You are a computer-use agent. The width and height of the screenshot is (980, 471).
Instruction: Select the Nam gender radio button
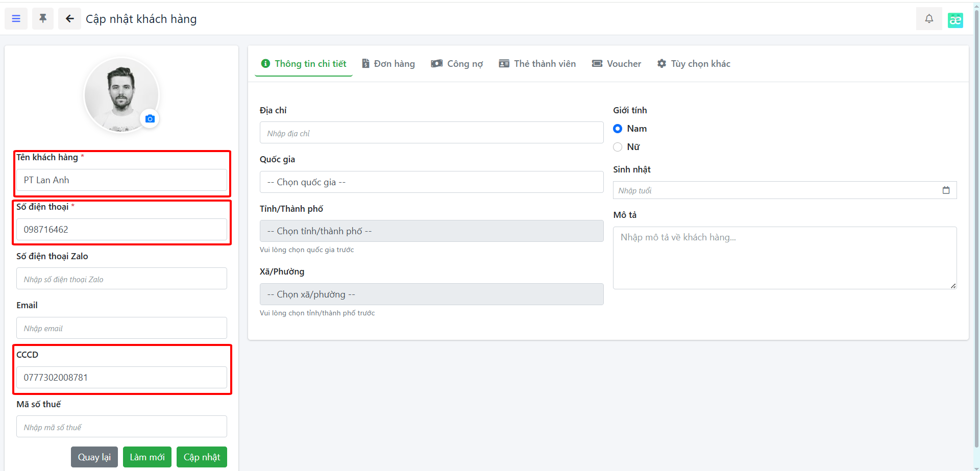(618, 129)
